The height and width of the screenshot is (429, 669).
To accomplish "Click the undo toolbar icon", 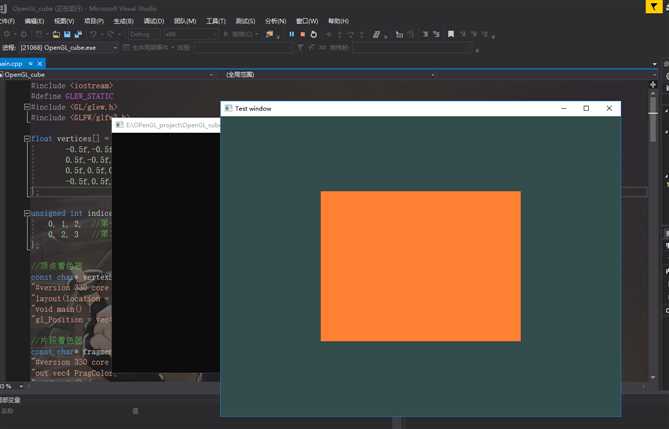I will [94, 34].
